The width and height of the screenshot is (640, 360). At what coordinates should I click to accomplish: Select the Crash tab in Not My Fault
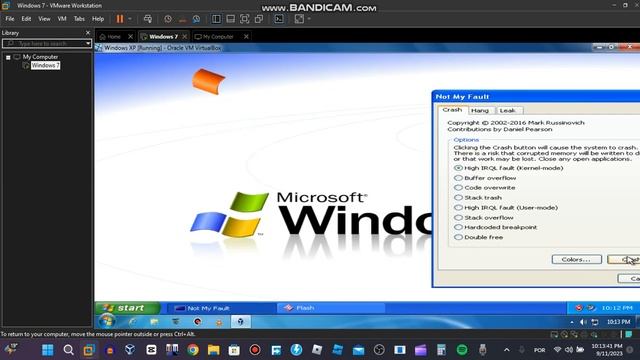[x=452, y=110]
